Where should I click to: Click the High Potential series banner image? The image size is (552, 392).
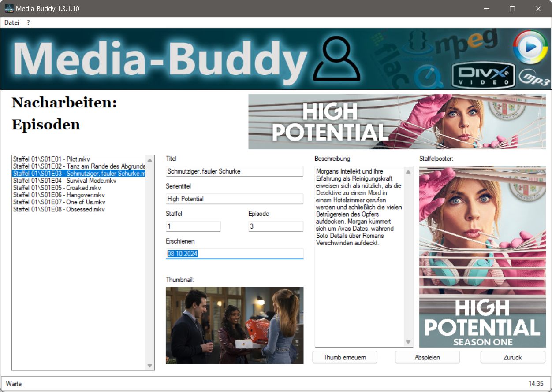click(397, 122)
